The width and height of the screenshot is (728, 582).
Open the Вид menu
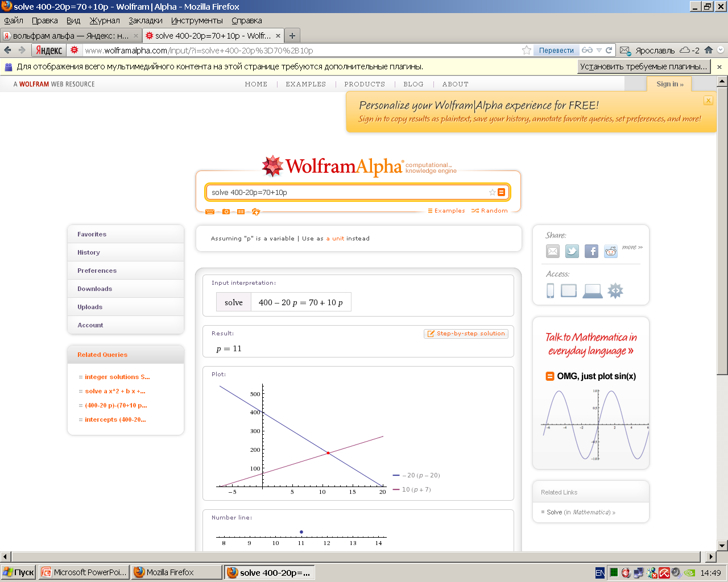click(x=73, y=20)
